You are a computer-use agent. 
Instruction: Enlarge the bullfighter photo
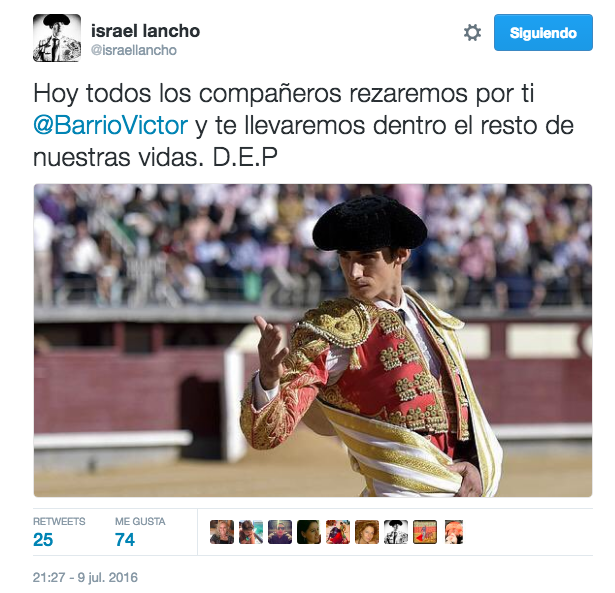point(313,340)
